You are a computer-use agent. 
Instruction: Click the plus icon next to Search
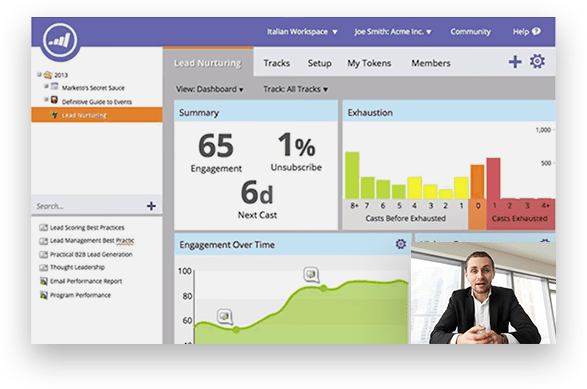(151, 206)
